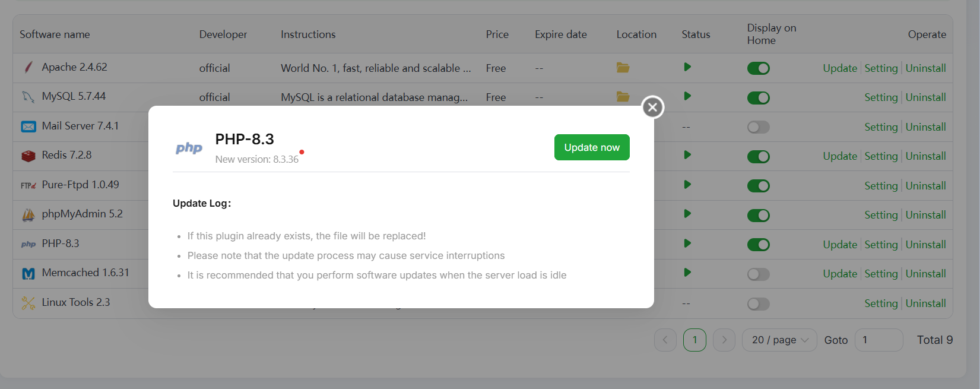The width and height of the screenshot is (980, 389).
Task: Select page 1 in pagination
Action: (694, 340)
